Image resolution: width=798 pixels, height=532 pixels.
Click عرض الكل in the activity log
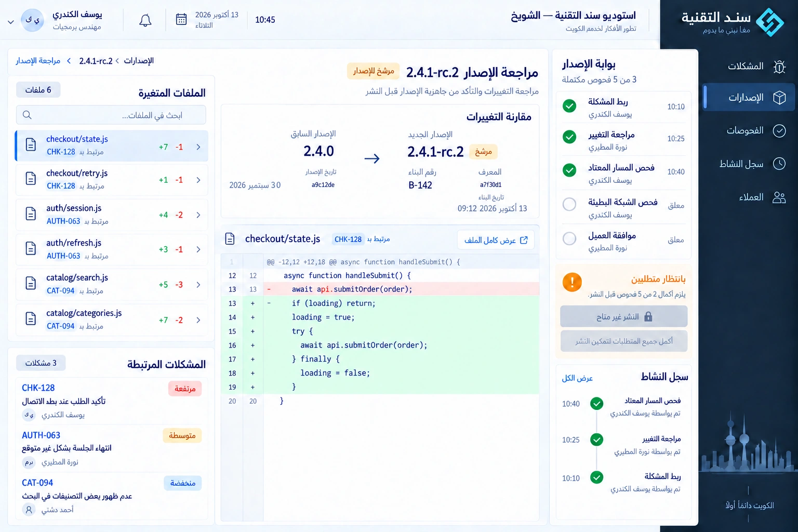[x=577, y=378]
